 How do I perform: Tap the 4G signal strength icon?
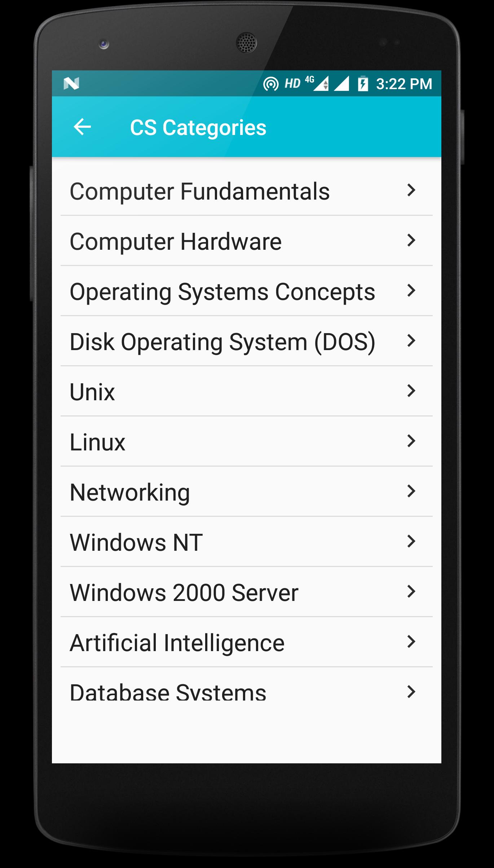coord(320,84)
